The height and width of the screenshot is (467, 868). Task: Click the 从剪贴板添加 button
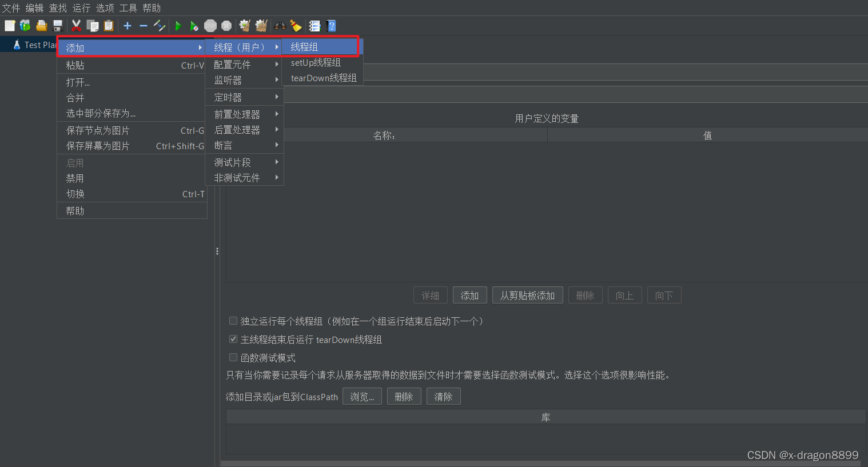527,296
